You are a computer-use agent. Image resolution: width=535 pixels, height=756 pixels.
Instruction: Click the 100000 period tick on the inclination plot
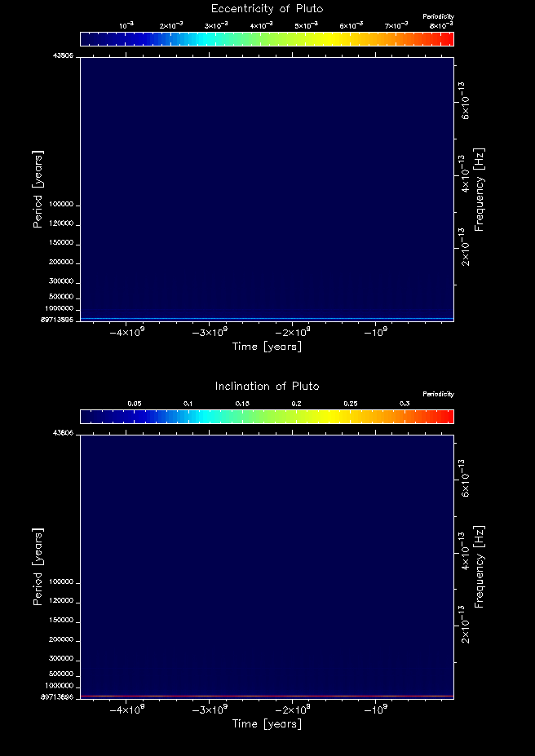[x=62, y=582]
